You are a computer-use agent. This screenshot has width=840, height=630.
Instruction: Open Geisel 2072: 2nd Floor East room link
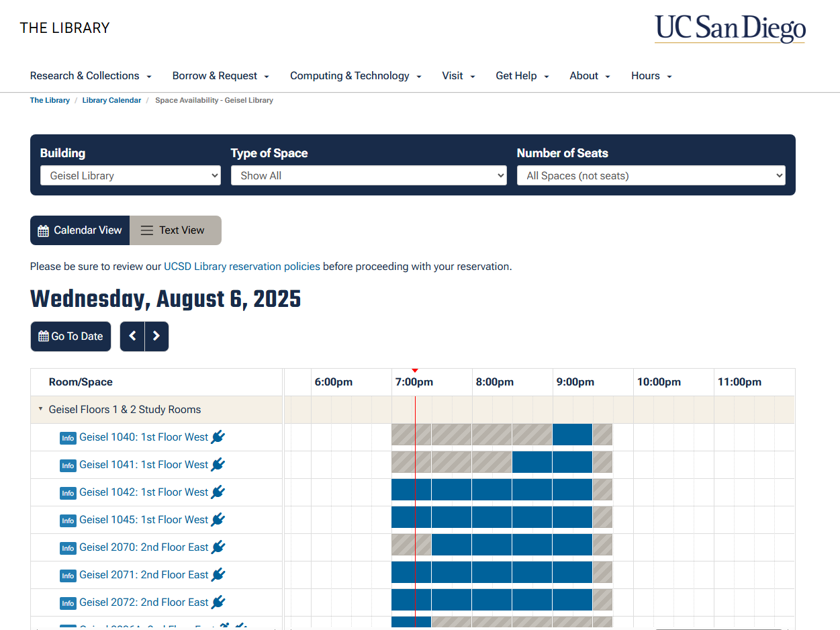tap(144, 602)
